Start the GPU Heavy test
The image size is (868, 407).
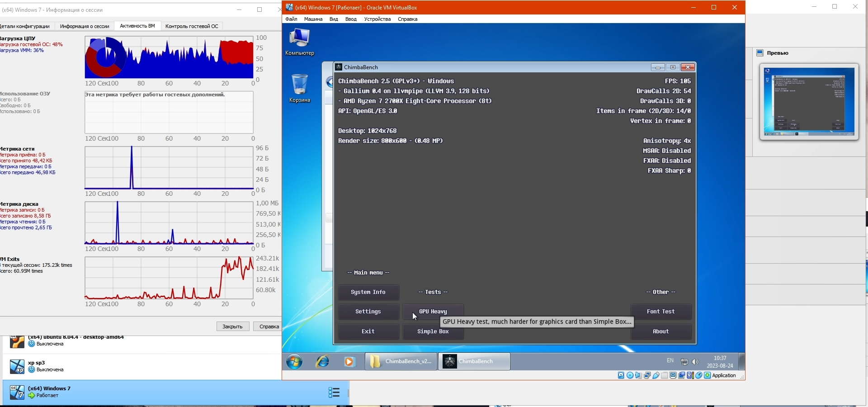433,312
